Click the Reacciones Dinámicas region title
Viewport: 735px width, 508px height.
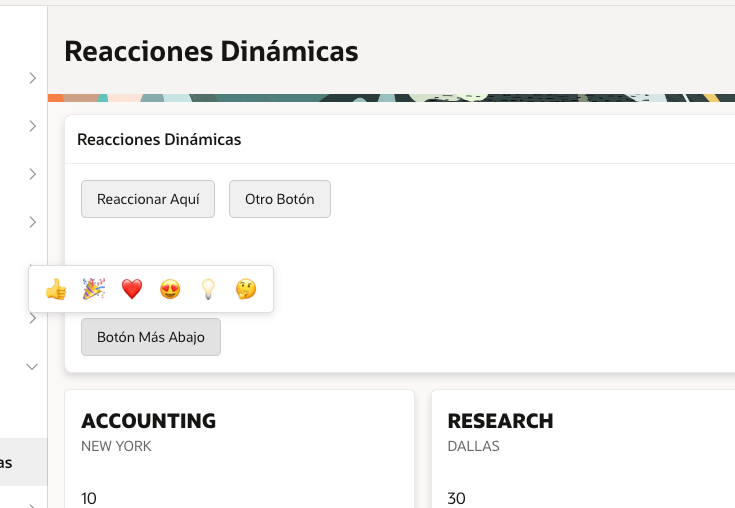click(x=159, y=140)
